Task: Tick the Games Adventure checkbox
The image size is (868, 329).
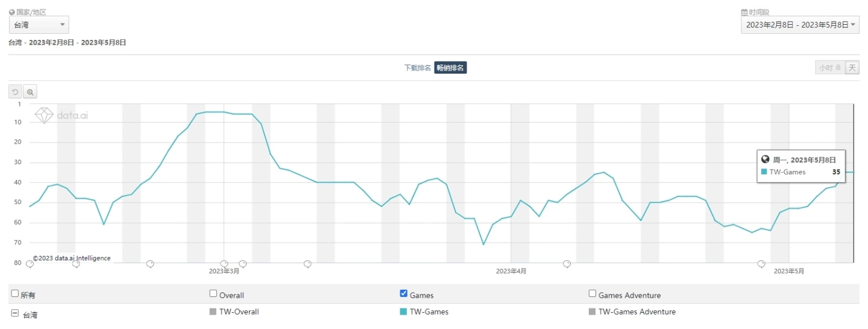Action: [x=593, y=294]
